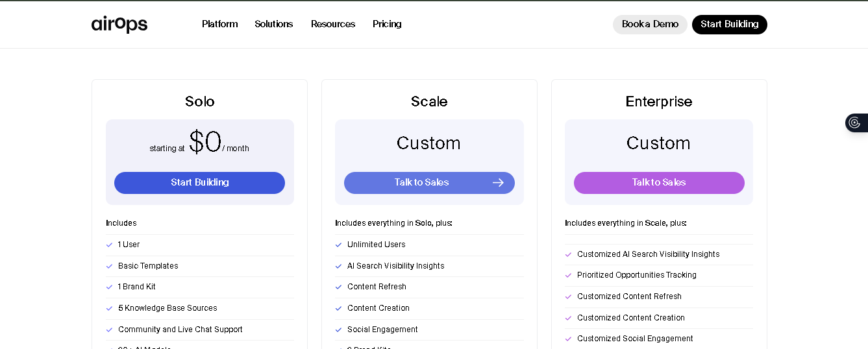Click Start Building in the Solo plan
Screen dimensions: 868x349
pos(199,183)
